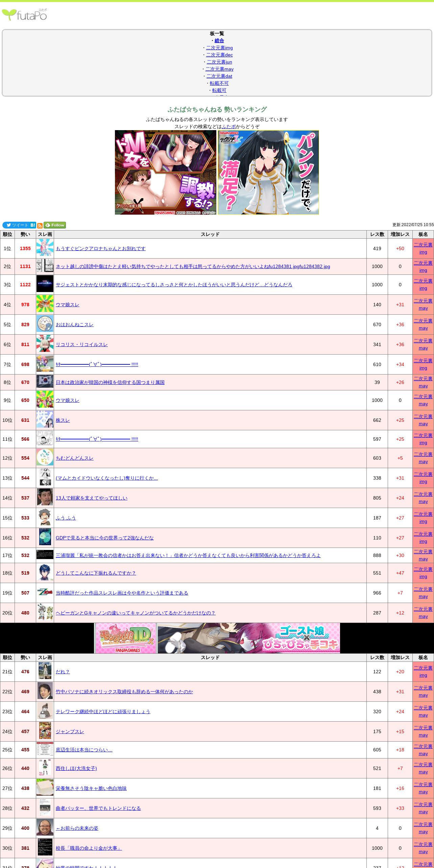
Task: Click the Hatena B! bookmark icon
Action: pos(33,225)
